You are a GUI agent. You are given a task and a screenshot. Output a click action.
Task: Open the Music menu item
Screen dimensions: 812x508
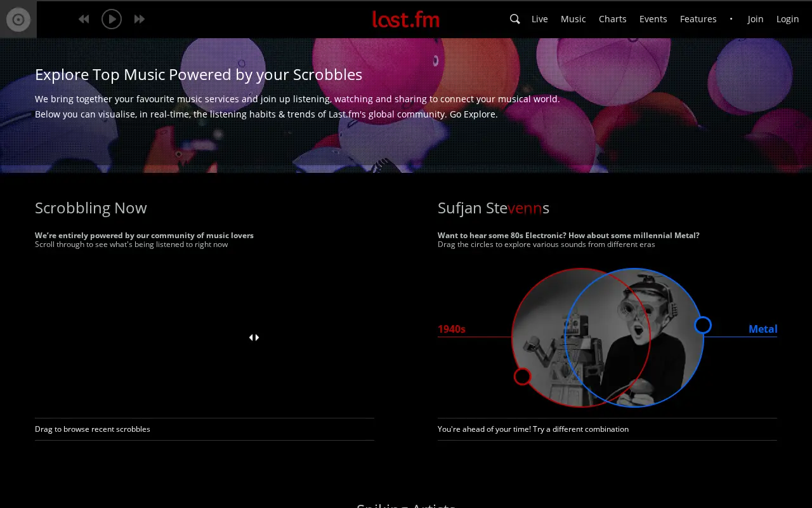click(x=573, y=19)
